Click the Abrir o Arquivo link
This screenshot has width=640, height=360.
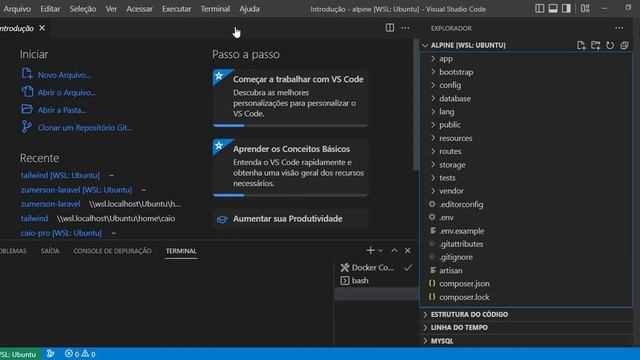tap(67, 93)
